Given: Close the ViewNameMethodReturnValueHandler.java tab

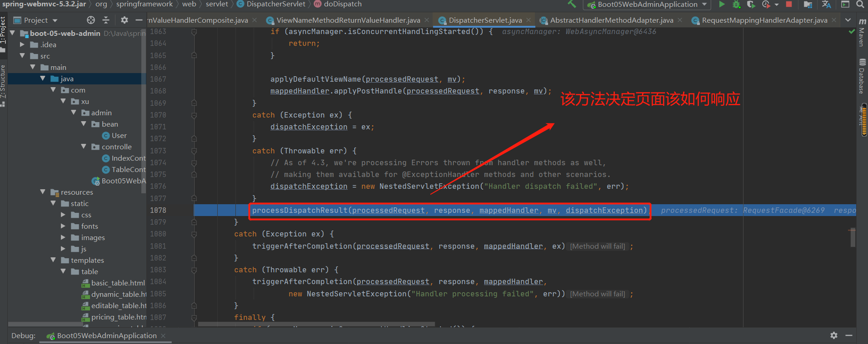Looking at the screenshot, I should [x=427, y=20].
